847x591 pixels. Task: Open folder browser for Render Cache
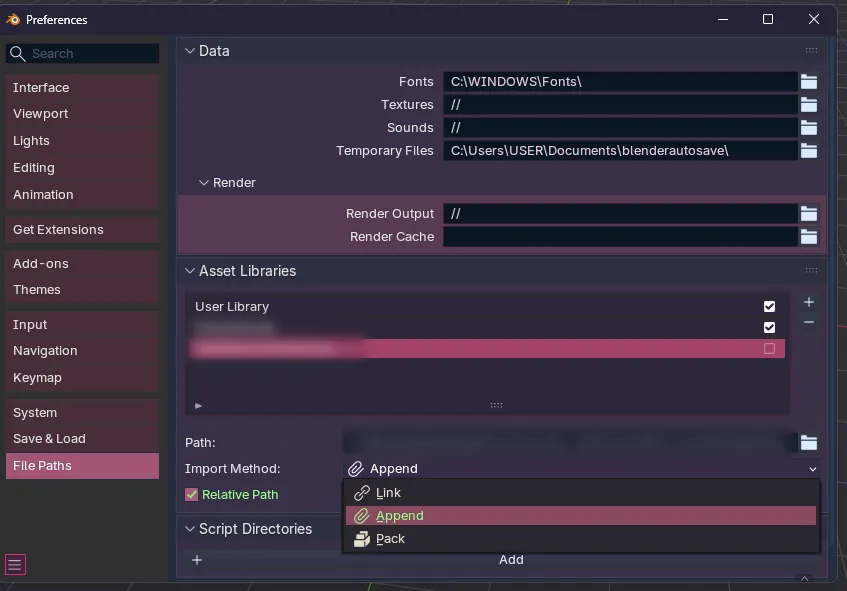pyautogui.click(x=808, y=237)
